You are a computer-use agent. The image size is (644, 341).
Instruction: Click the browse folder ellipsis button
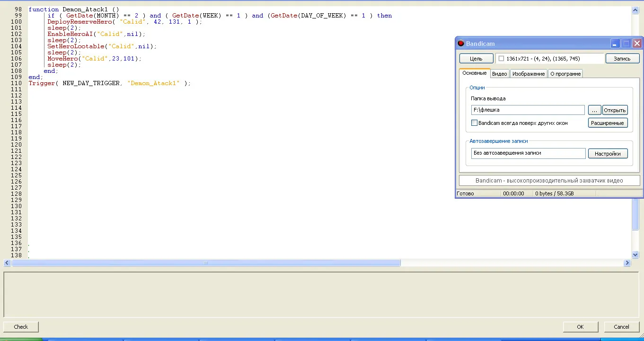594,110
